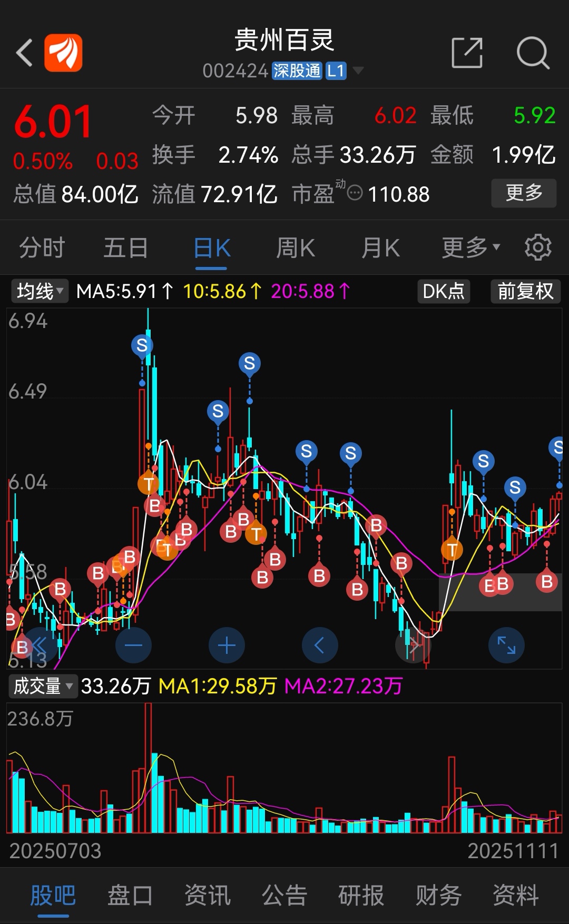Tap the topmost S sell marker at peak
The width and height of the screenshot is (569, 924).
(x=142, y=346)
